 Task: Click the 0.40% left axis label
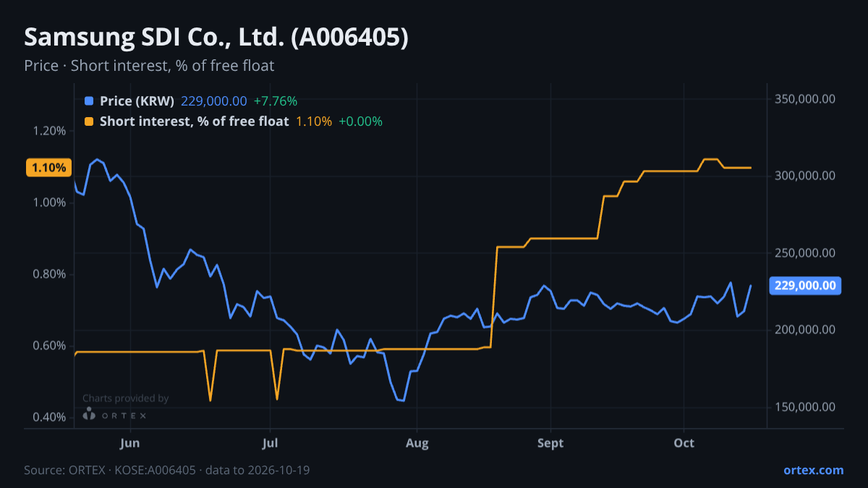50,417
